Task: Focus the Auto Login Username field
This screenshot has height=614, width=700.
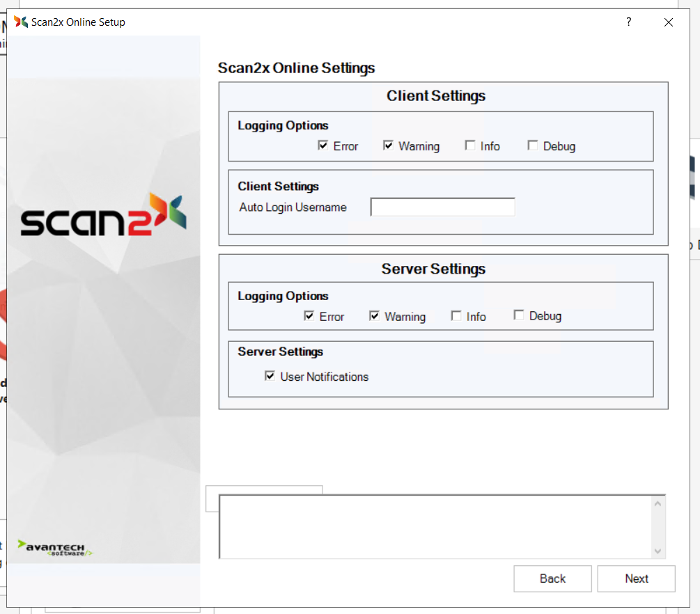Action: [x=442, y=207]
